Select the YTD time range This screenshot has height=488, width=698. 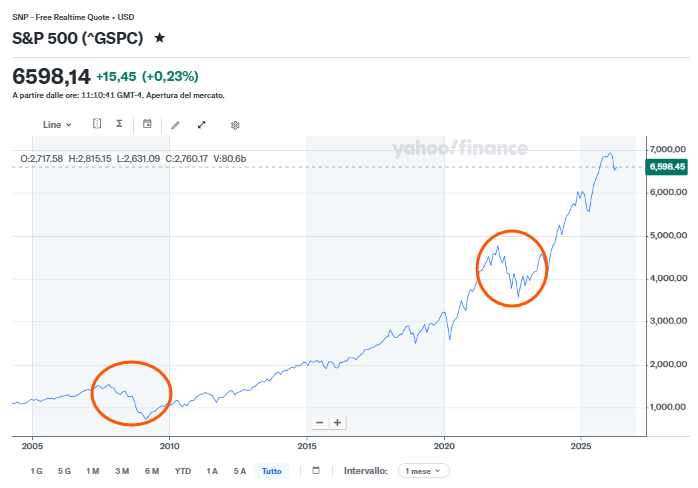tap(182, 470)
